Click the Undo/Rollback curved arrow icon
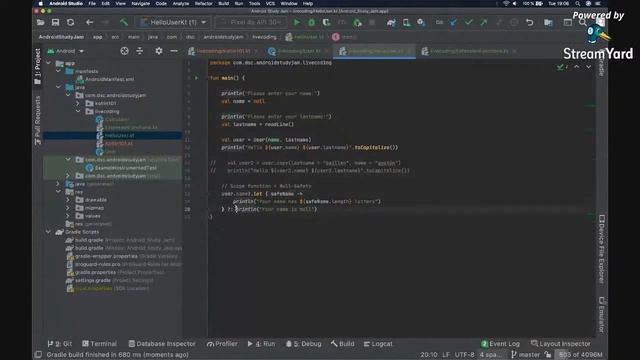The image size is (640, 360). click(530, 22)
